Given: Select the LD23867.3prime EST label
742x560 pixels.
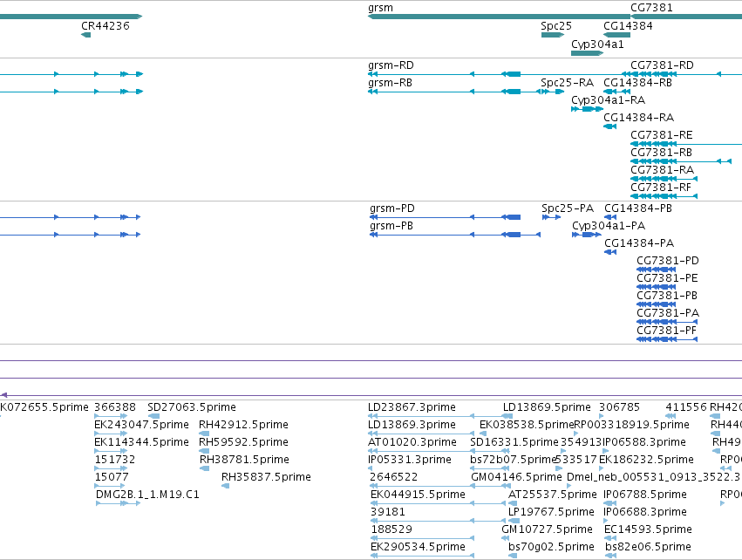Looking at the screenshot, I should tap(412, 407).
